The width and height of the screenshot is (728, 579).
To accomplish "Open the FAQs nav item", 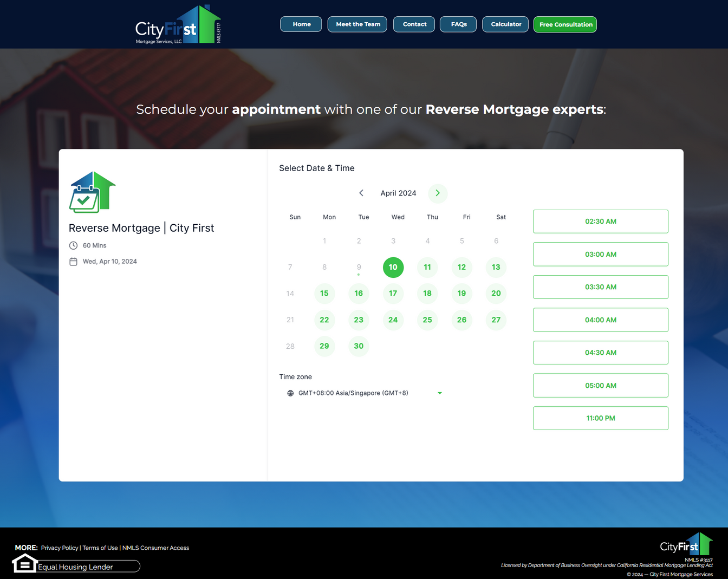I will [x=458, y=24].
